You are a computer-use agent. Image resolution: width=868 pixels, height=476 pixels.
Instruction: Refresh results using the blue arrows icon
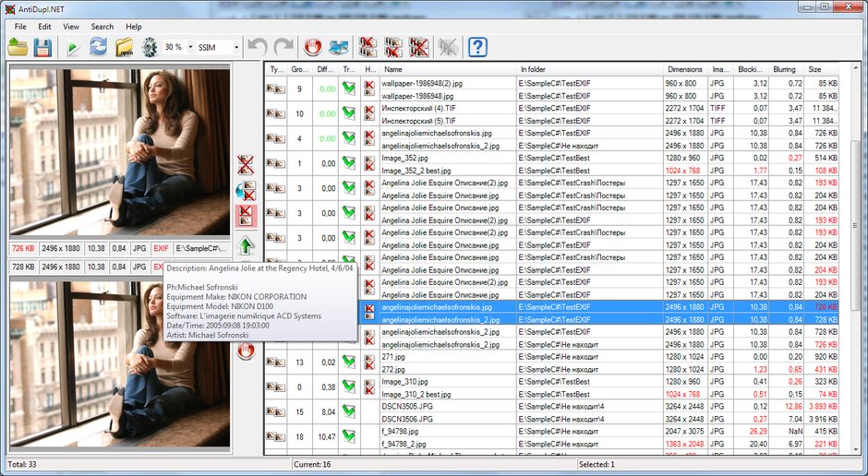coord(99,47)
